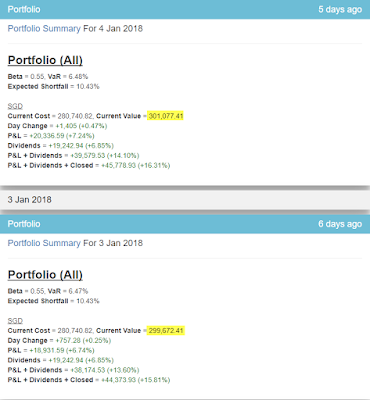This screenshot has height=400, width=370.
Task: Click the SGD label in 4 Jan summary
Action: (15, 106)
